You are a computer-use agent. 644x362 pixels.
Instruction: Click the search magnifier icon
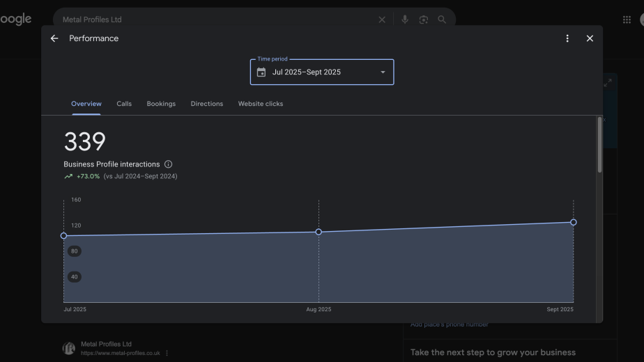click(x=442, y=19)
